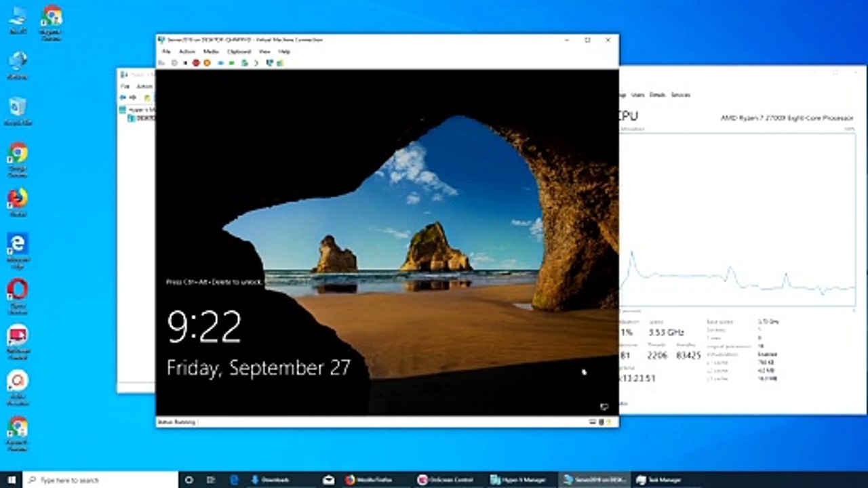Open View menu in Virtual Machine Connection
Screen dimensions: 868x488
coord(264,52)
